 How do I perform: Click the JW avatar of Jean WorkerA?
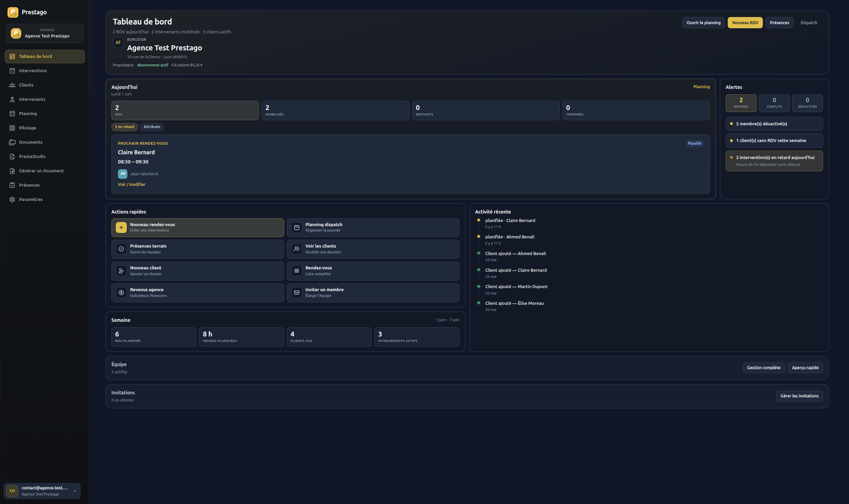123,174
